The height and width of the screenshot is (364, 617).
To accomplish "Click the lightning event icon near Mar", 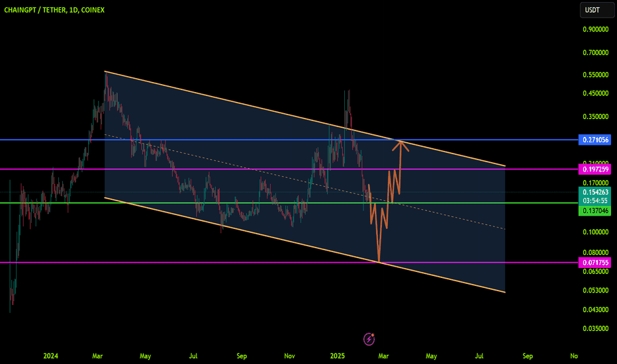I will tap(369, 339).
